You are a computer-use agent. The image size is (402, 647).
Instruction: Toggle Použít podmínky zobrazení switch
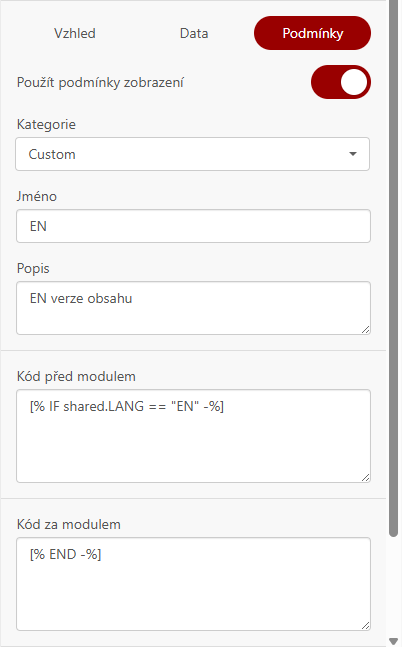point(341,82)
